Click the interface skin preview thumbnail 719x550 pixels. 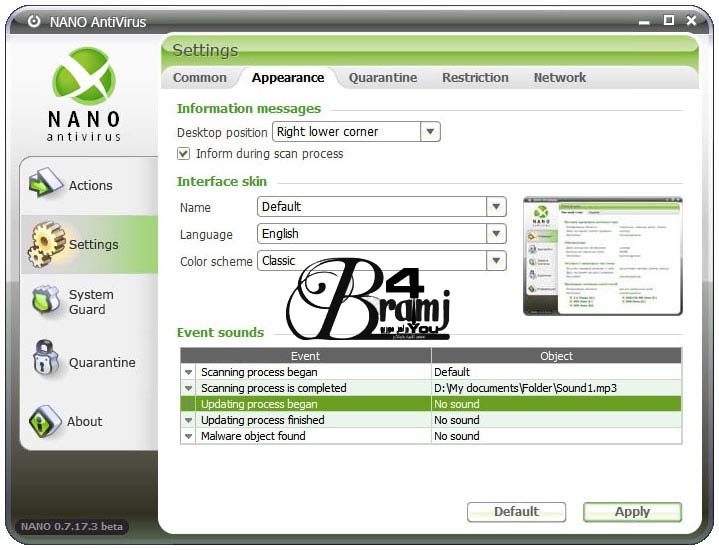pyautogui.click(x=603, y=256)
